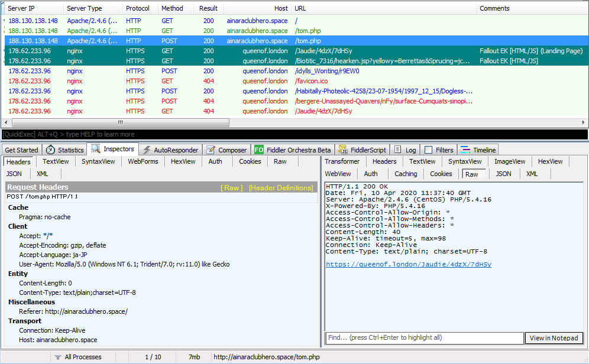Select session with URL /favicon.ico
Screen dimensions: 589x364
[296, 81]
